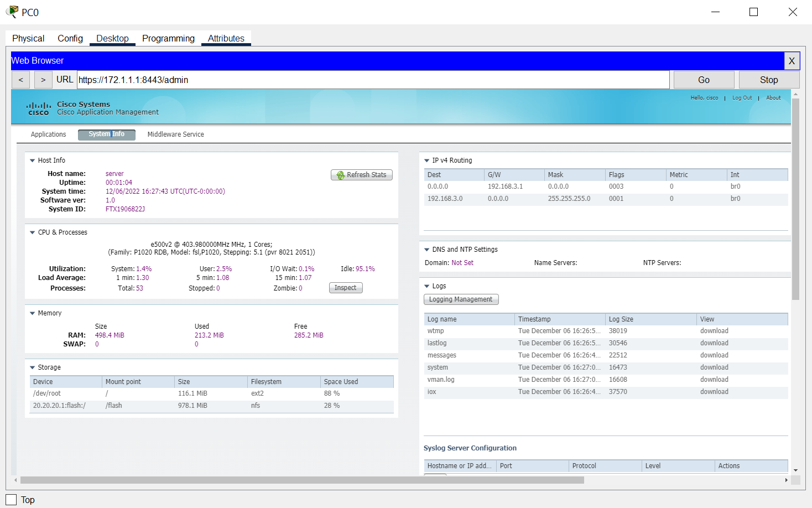Check the Top checkbox

(x=11, y=500)
